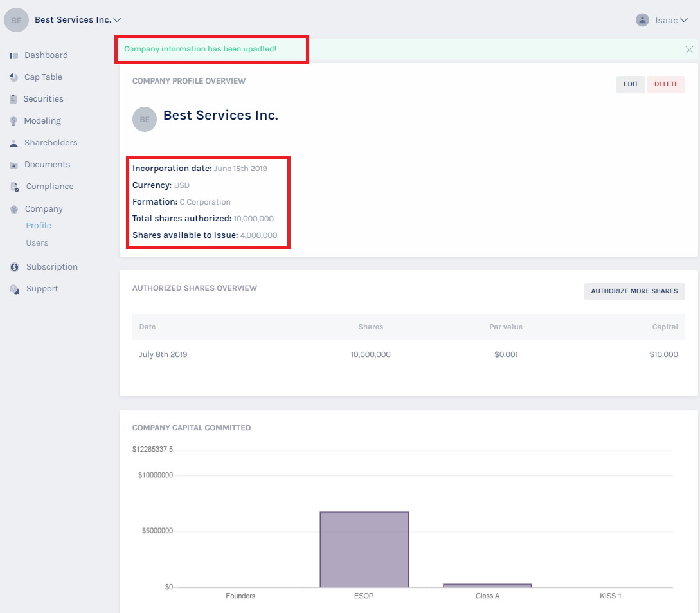This screenshot has height=613, width=700.
Task: Select the Profile submenu item
Action: (39, 226)
